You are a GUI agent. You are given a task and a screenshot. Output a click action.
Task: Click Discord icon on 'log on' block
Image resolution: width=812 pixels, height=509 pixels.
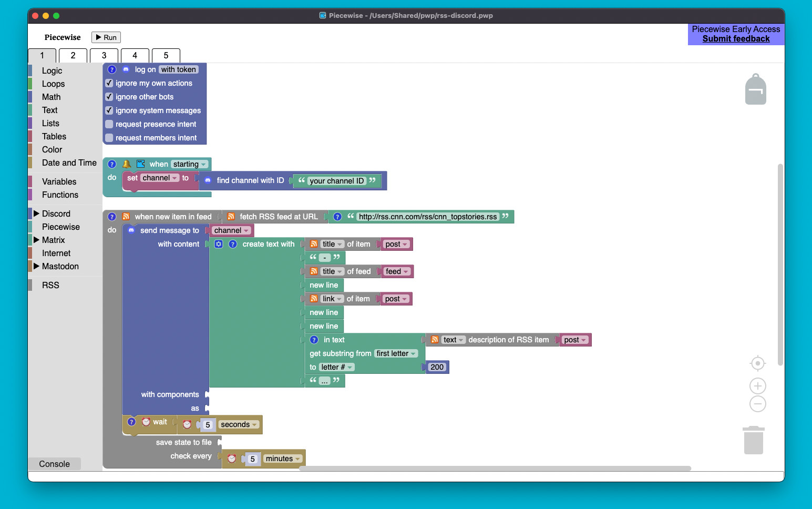[x=126, y=69]
